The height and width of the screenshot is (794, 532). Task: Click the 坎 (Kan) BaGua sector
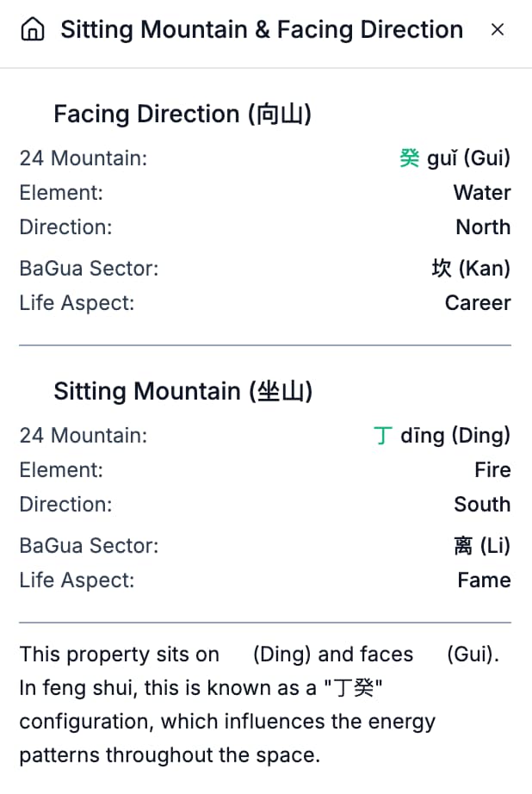470,269
